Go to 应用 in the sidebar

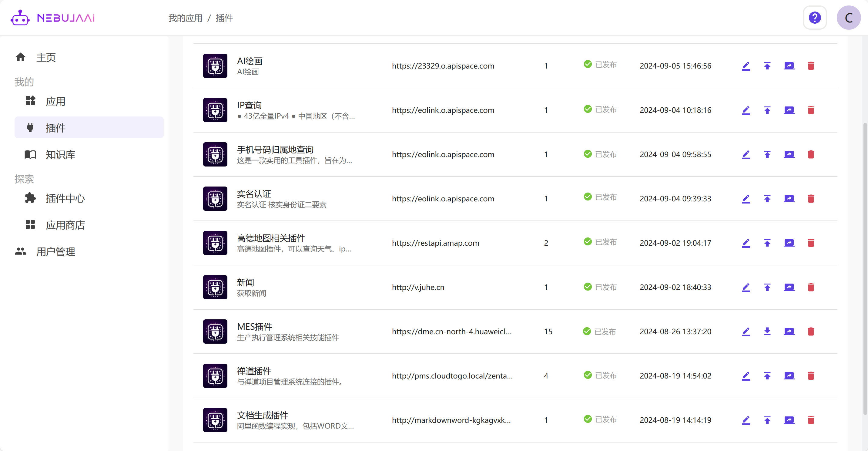55,101
